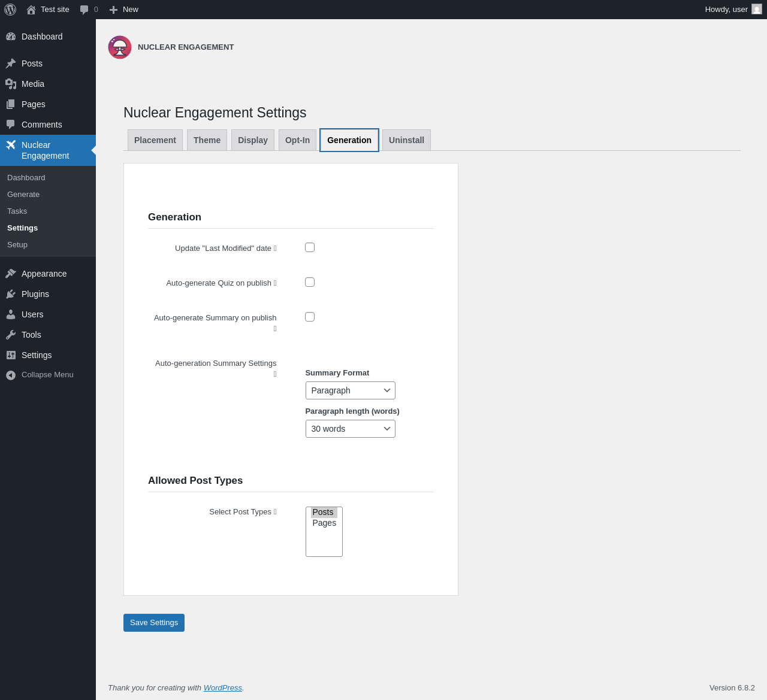The image size is (767, 700).
Task: Click Settings submenu under Nuclear Engagement
Action: [22, 228]
